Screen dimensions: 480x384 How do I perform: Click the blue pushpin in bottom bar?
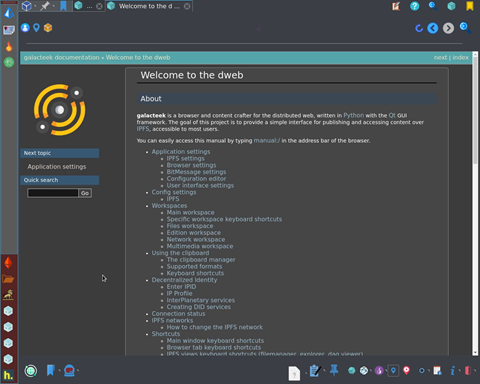click(x=334, y=370)
